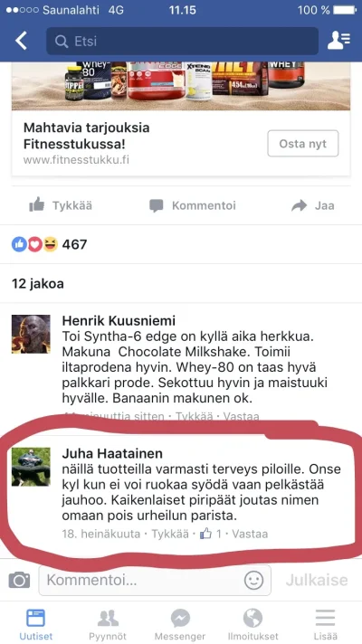
Task: View reactions count 467
Action: [49, 244]
